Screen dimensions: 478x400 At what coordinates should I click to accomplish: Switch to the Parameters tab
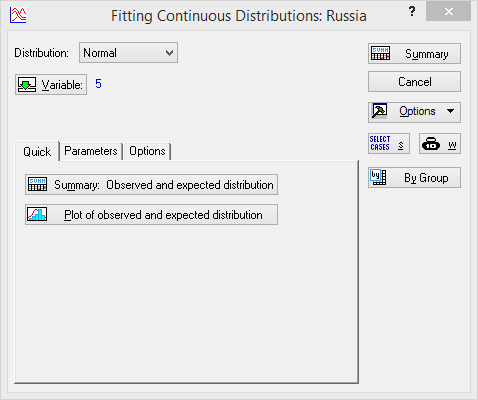pos(91,151)
